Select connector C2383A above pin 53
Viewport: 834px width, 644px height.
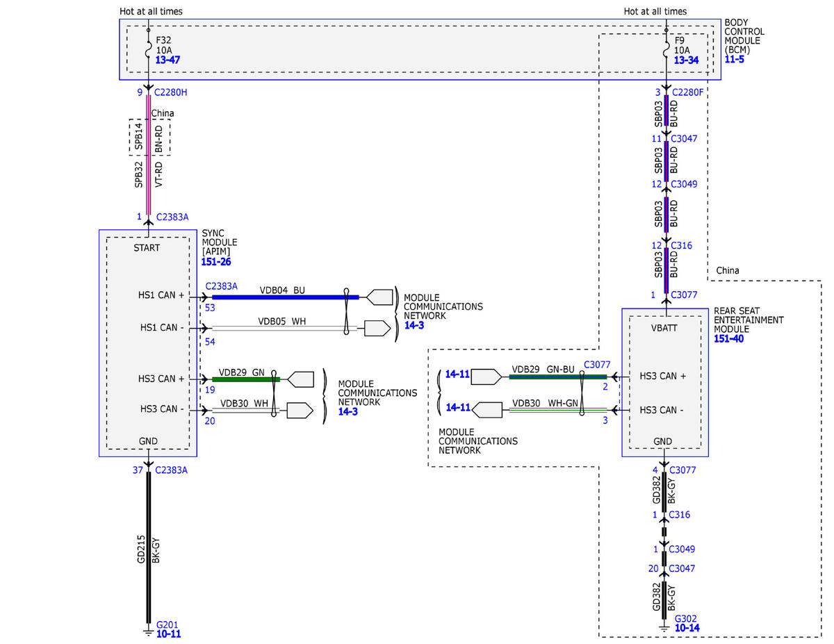pos(222,286)
